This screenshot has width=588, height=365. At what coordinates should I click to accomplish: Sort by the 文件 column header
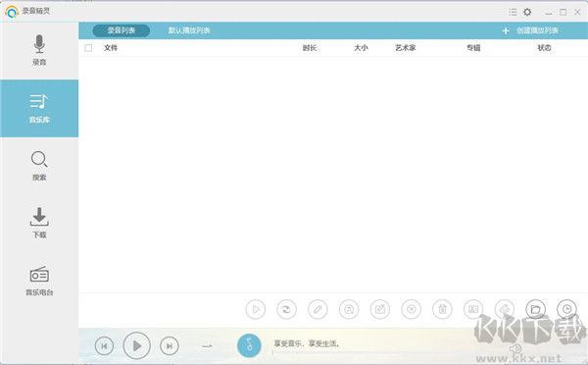(111, 48)
